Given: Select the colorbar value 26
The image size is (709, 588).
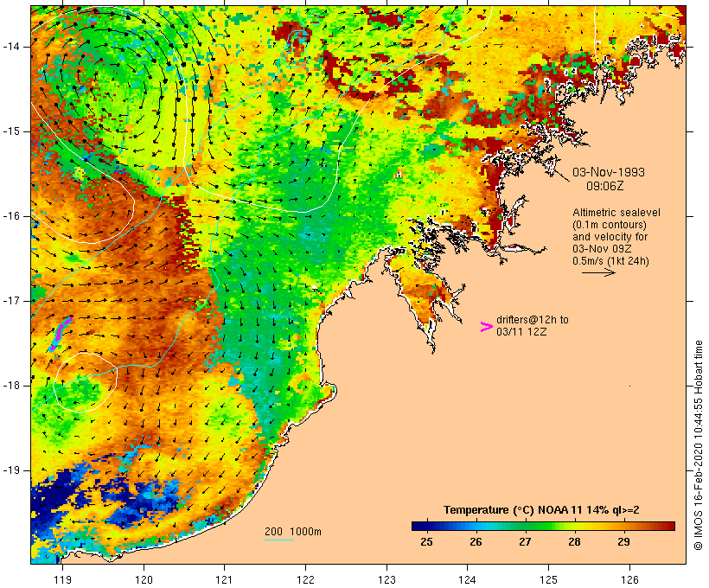Looking at the screenshot, I should tap(476, 542).
